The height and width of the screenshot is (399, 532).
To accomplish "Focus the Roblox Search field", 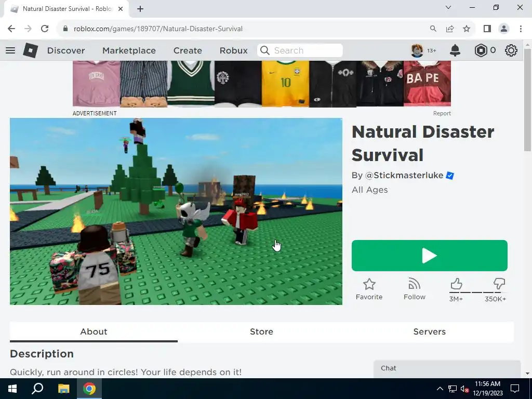I will point(300,50).
